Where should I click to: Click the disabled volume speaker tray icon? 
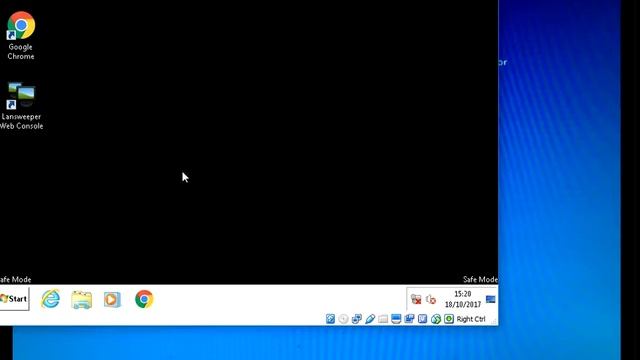click(x=431, y=300)
